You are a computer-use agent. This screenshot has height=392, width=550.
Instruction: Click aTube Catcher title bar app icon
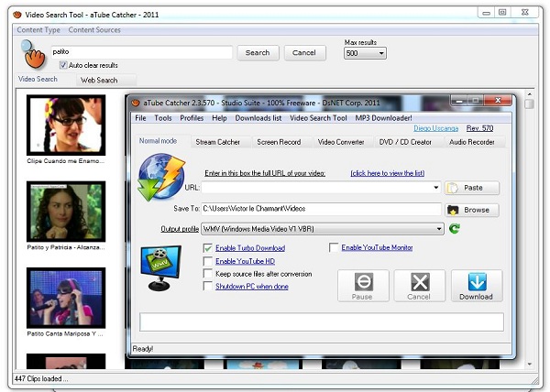[136, 103]
